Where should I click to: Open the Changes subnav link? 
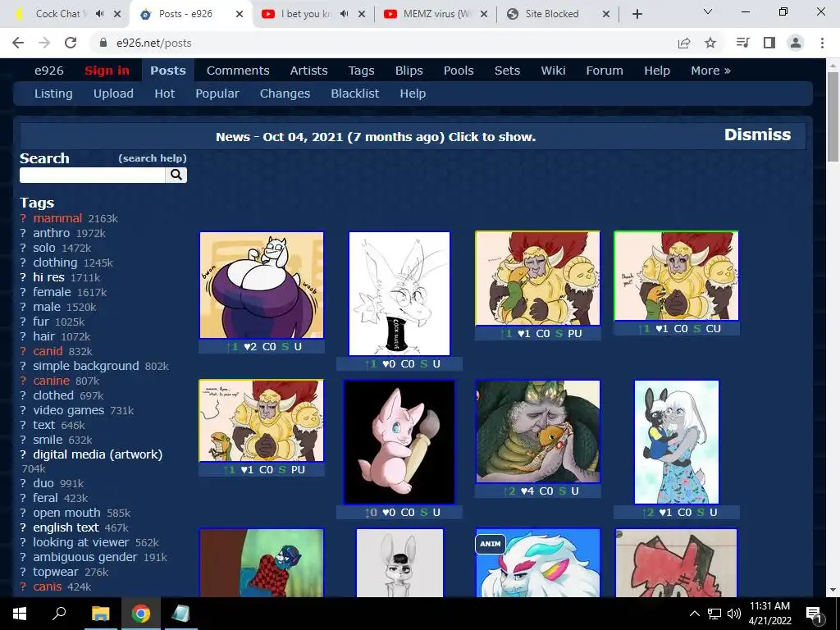pyautogui.click(x=285, y=94)
